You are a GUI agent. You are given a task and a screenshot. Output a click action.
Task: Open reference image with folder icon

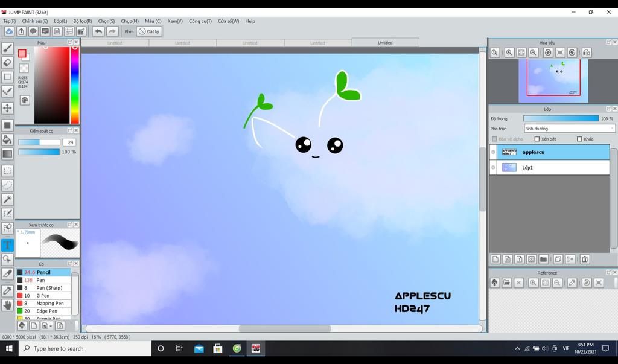[x=506, y=283]
